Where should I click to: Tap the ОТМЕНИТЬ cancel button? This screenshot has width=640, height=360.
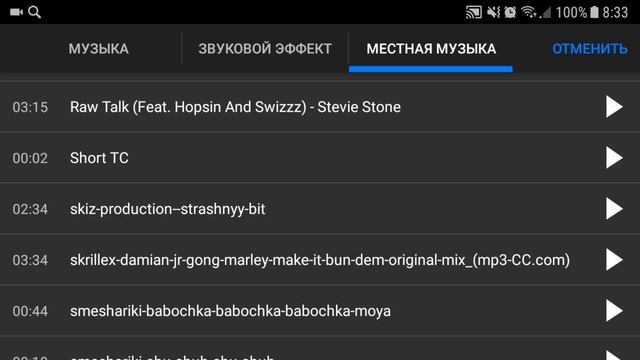tap(590, 49)
